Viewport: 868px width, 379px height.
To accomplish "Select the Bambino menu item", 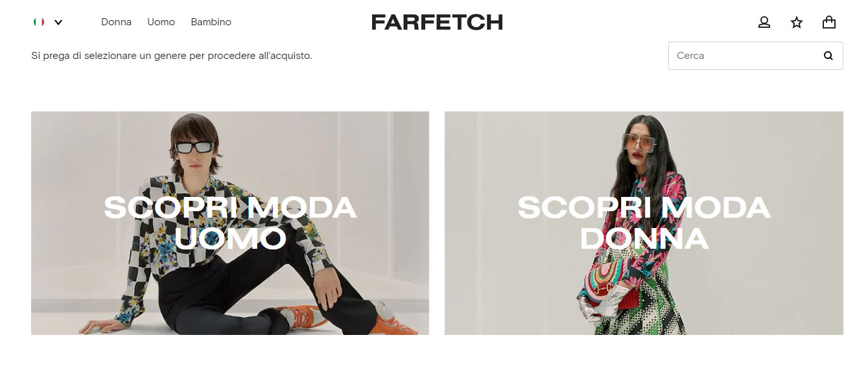I will point(211,22).
